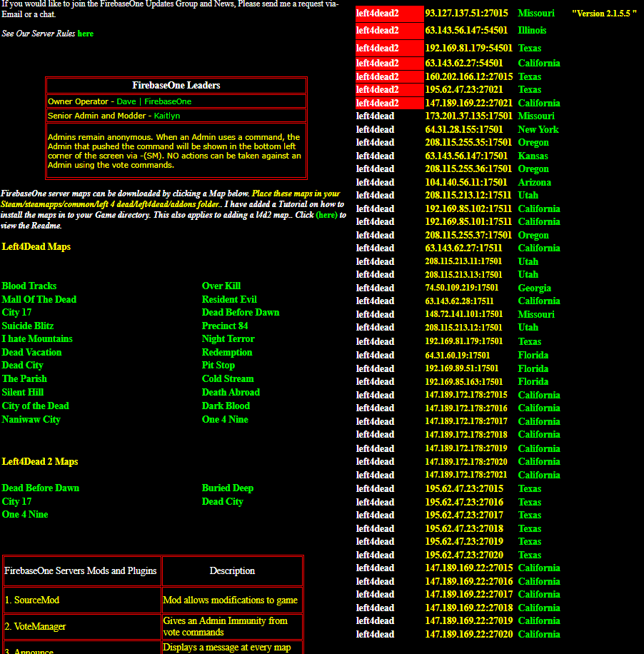Open the Night Terror map download
This screenshot has height=654, width=644.
228,338
